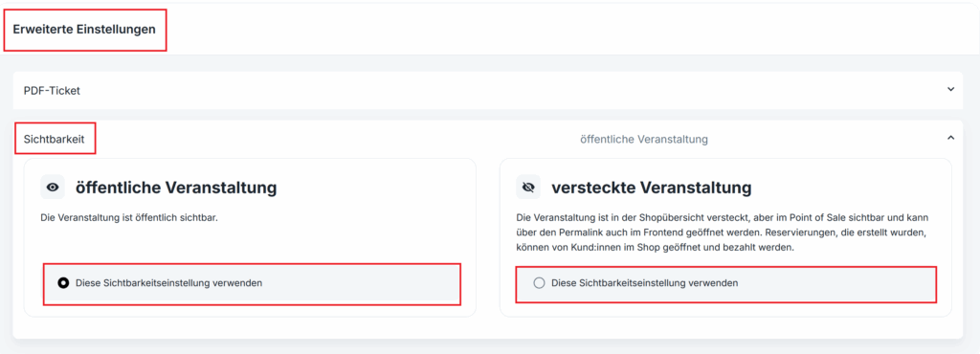Image resolution: width=980 pixels, height=354 pixels.
Task: Click the text 'Die Veranstaltung ist öffentlich sichtbar.'
Action: (x=124, y=218)
